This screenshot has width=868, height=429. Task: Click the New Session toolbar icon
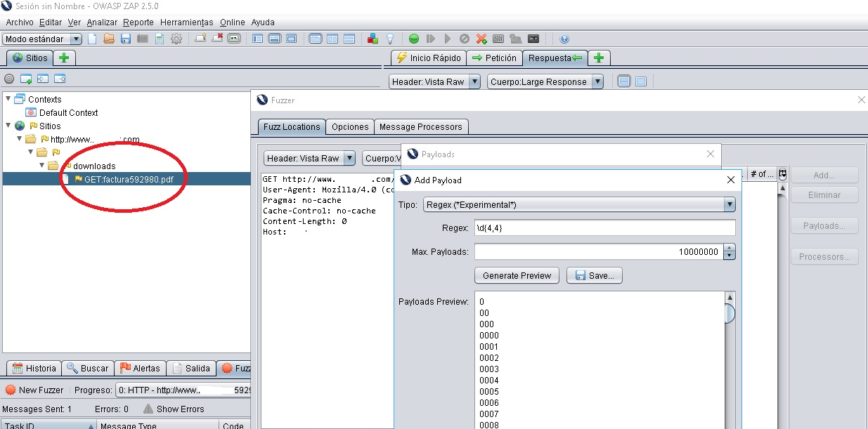click(x=91, y=39)
